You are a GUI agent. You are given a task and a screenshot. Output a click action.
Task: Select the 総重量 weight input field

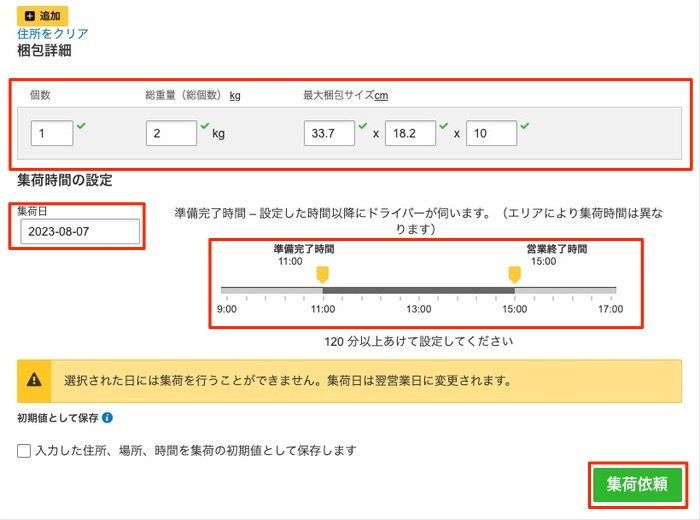pyautogui.click(x=171, y=133)
